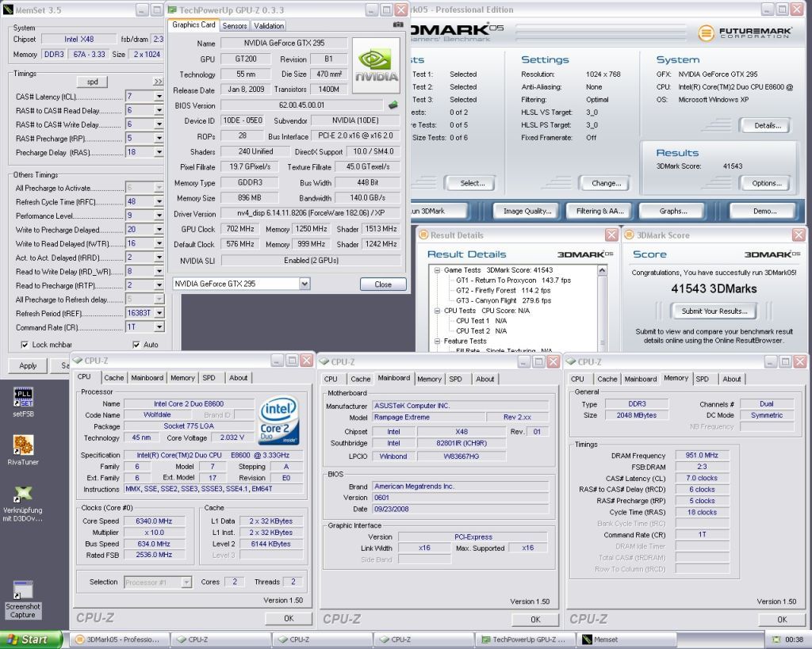Click the Result Details window title icon
The height and width of the screenshot is (649, 812).
point(423,235)
